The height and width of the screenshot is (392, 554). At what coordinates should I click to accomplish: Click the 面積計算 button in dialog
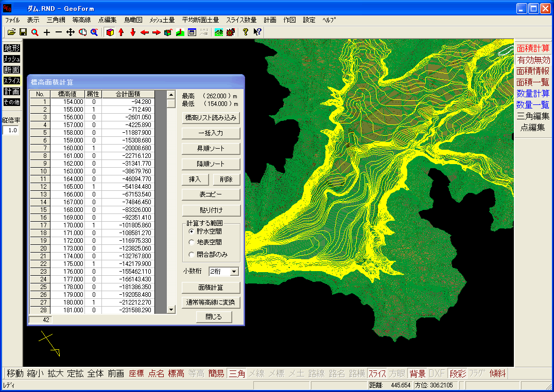[x=211, y=288]
